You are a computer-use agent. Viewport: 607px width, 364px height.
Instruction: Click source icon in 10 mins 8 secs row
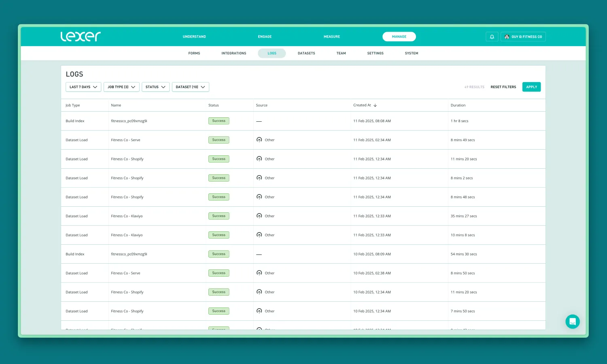259,235
